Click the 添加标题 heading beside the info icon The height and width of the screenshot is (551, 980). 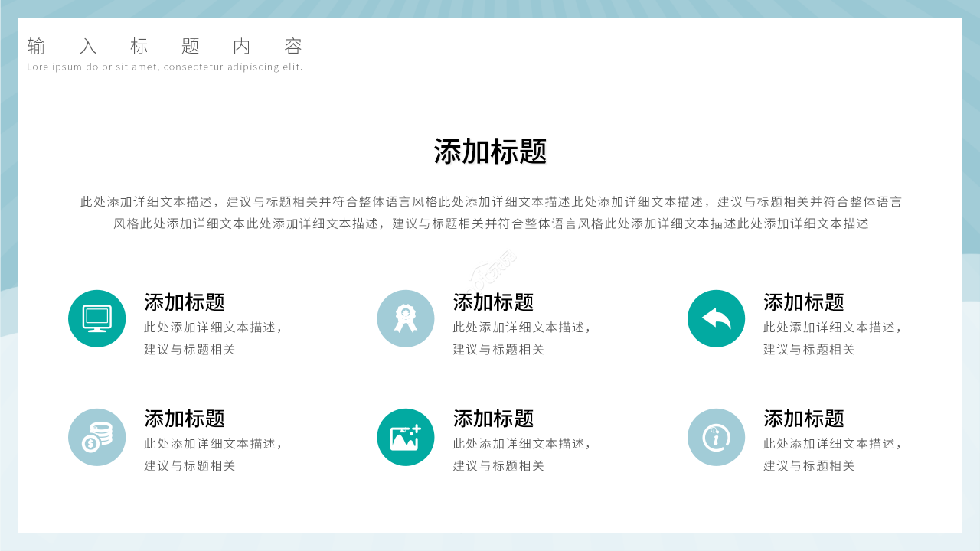click(803, 419)
